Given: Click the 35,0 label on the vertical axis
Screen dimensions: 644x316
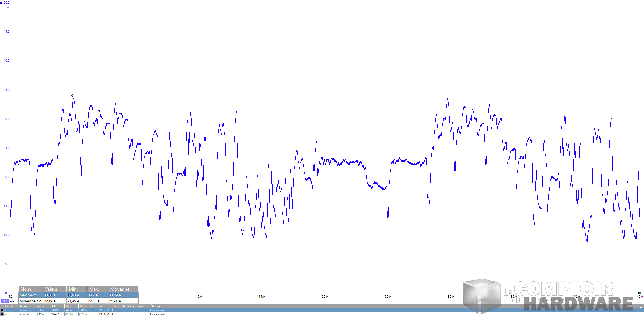Looking at the screenshot, I should coord(6,90).
